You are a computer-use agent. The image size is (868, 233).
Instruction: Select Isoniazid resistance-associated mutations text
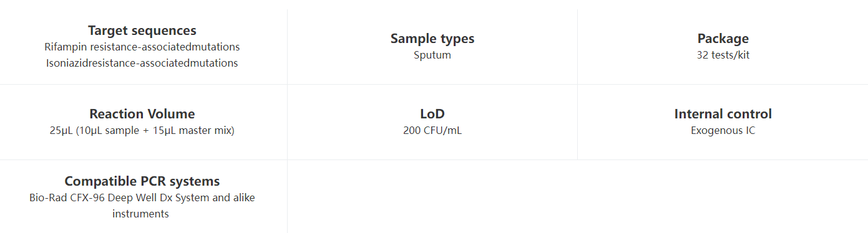point(142,63)
